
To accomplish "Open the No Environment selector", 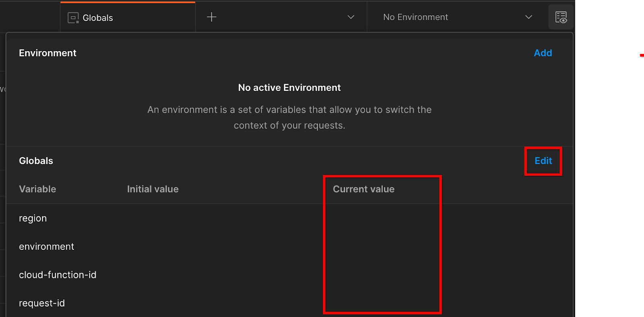I will (415, 17).
